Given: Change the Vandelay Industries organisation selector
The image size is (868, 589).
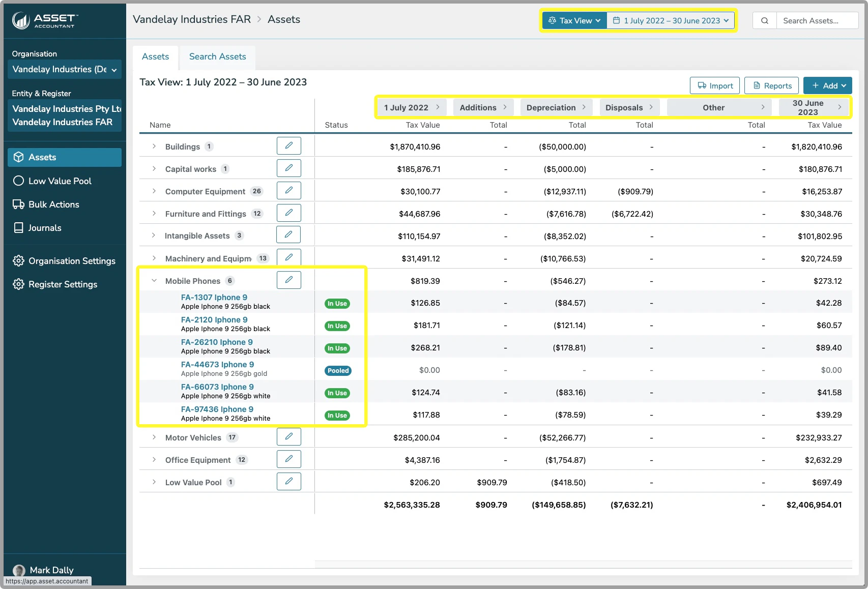Looking at the screenshot, I should pos(65,69).
